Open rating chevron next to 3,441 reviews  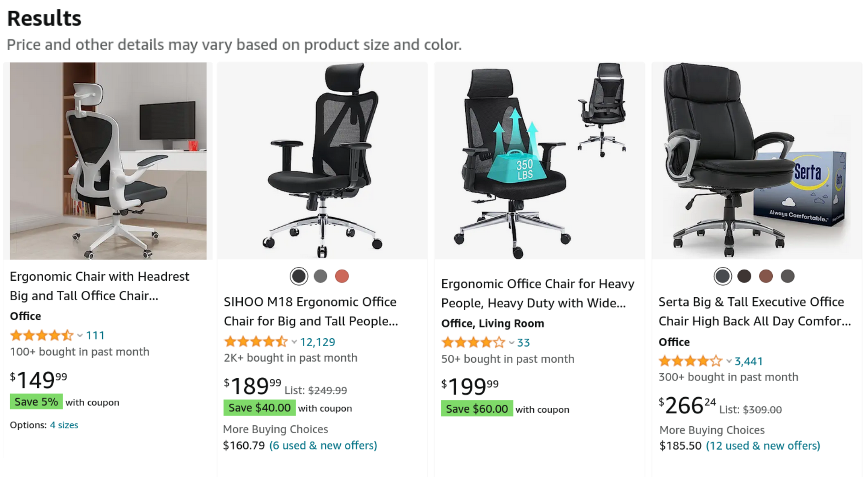[x=729, y=361]
